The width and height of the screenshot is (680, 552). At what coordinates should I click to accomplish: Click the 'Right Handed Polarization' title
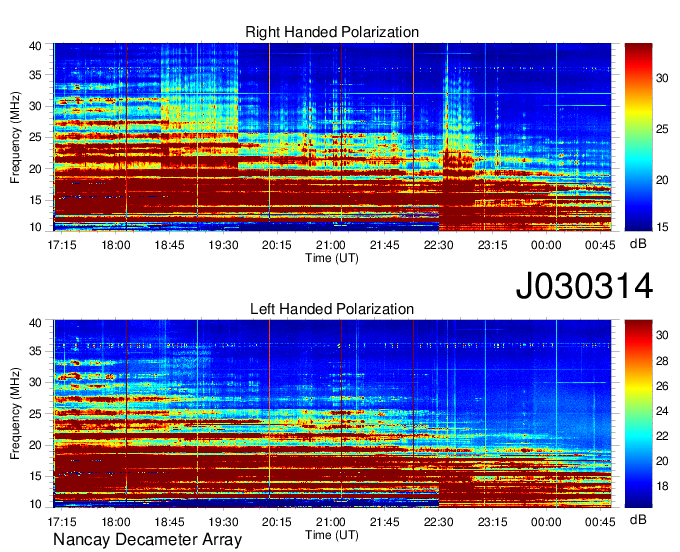[x=332, y=32]
